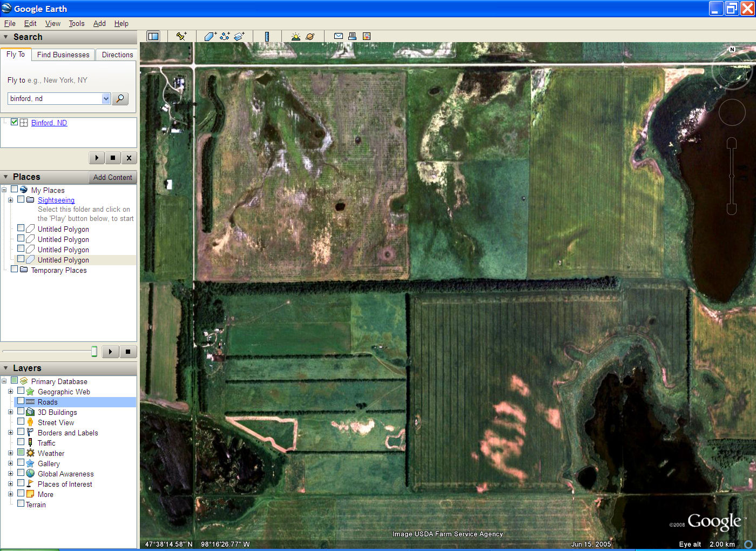Enable the Terrain layer checkbox
The width and height of the screenshot is (756, 551).
pos(21,503)
